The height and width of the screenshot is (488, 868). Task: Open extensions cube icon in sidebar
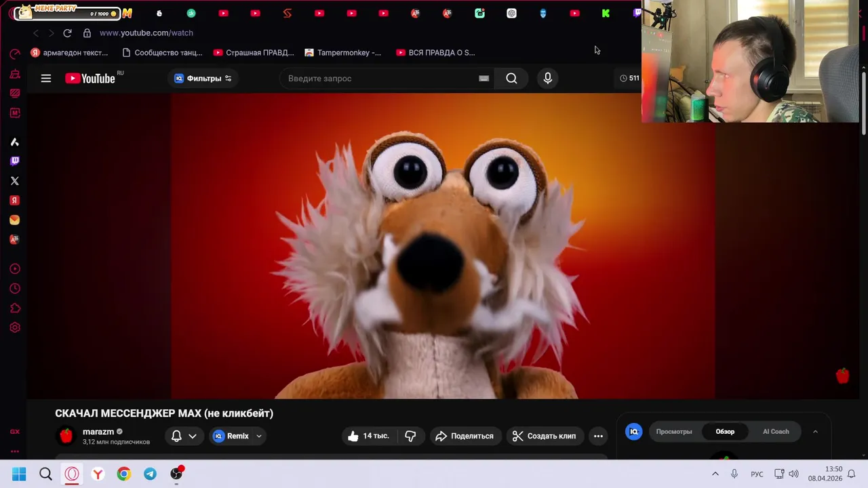coord(15,308)
